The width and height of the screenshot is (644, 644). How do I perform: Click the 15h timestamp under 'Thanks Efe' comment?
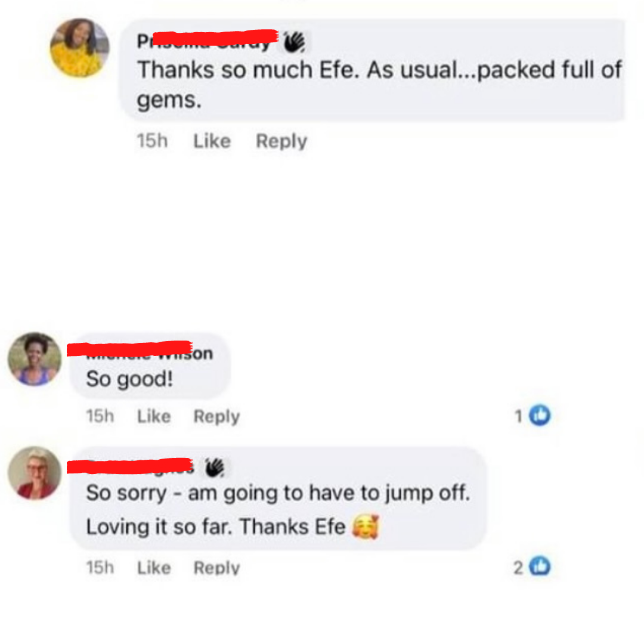(100, 568)
